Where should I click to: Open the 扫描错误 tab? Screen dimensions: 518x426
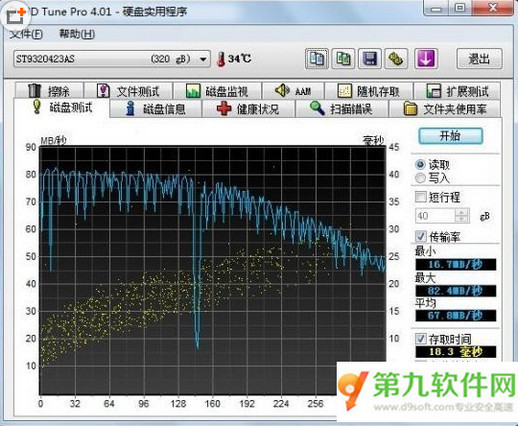point(342,109)
